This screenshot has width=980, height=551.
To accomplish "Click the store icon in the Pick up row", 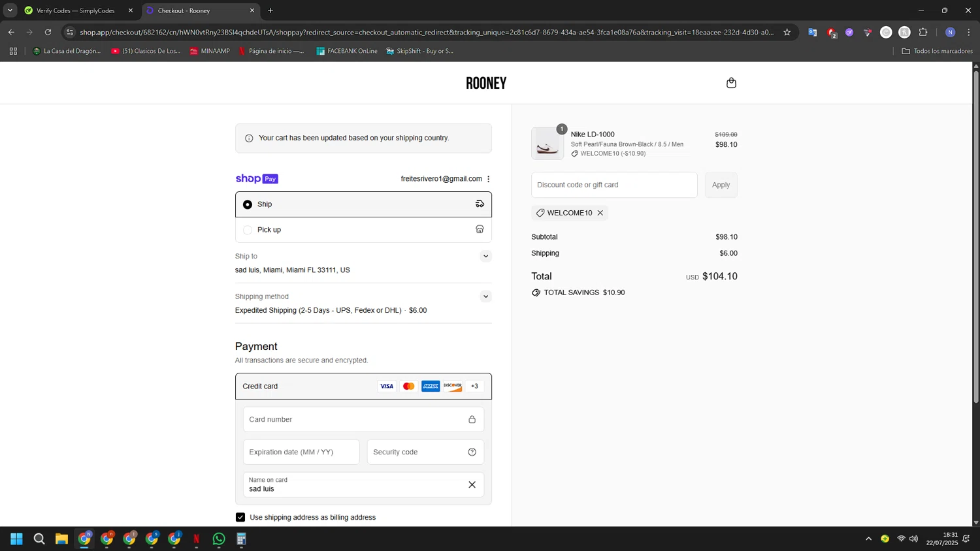I will (x=480, y=229).
